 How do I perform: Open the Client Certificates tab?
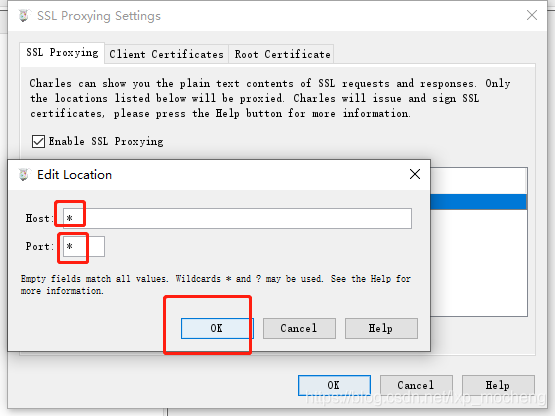(x=166, y=54)
